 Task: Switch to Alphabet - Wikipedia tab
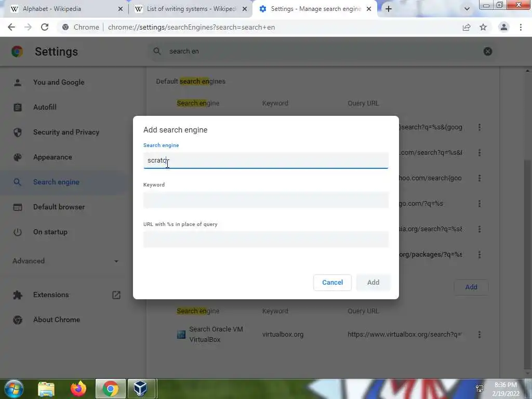[64, 9]
